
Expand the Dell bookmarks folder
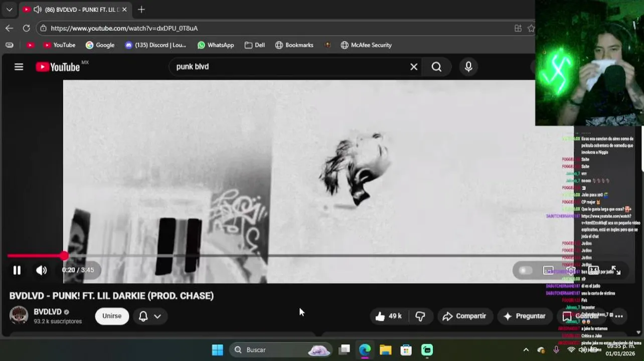tap(255, 45)
